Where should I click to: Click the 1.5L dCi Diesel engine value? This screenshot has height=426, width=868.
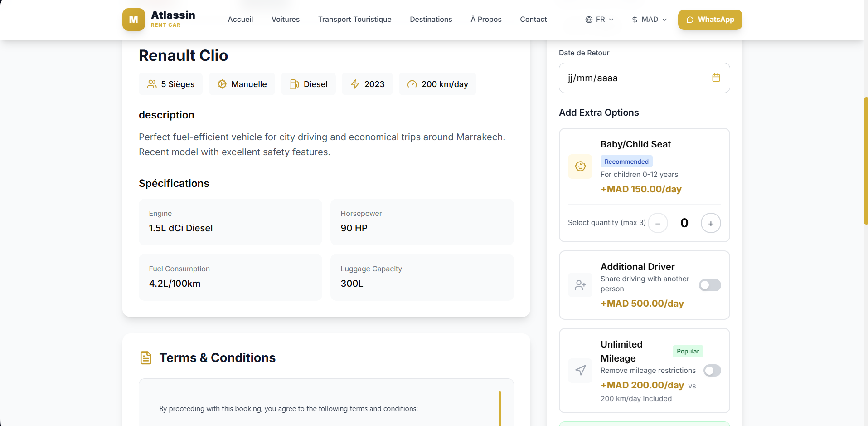tap(181, 228)
